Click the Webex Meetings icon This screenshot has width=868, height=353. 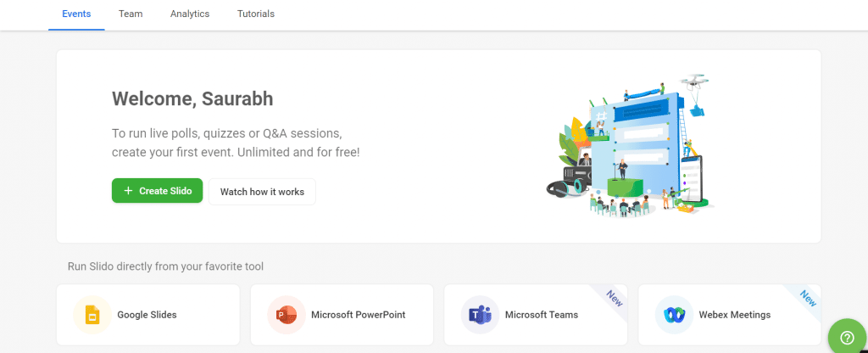[x=674, y=315]
